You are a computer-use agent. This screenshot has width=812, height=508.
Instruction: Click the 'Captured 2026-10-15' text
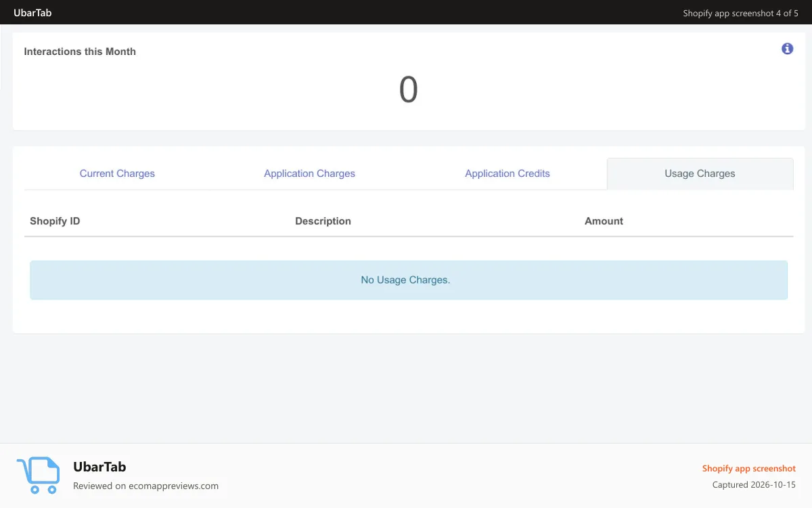click(754, 485)
